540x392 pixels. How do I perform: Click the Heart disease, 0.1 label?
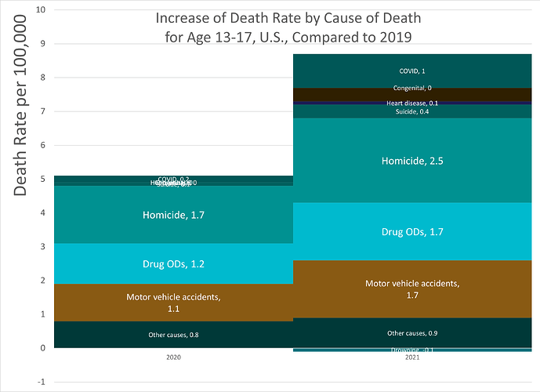(412, 103)
